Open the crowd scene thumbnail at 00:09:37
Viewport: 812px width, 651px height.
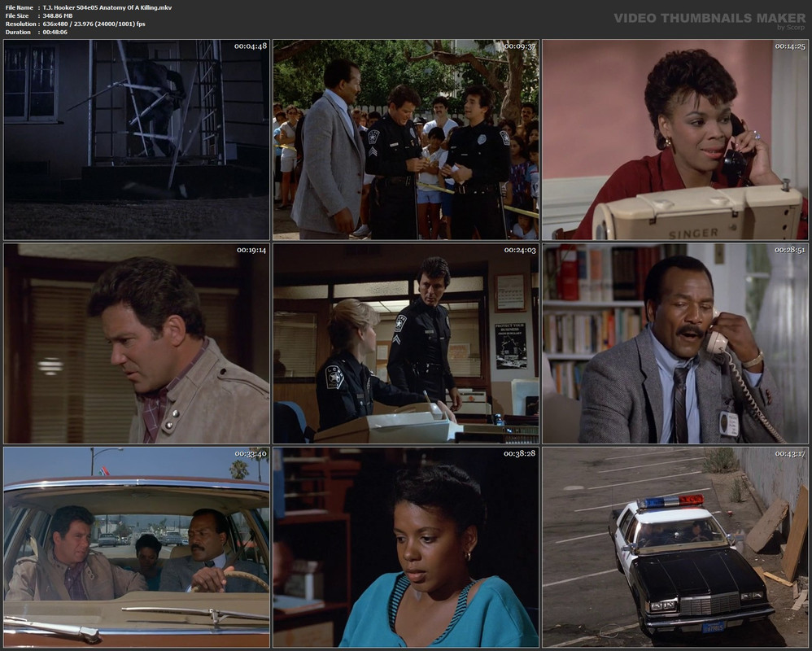(406, 140)
